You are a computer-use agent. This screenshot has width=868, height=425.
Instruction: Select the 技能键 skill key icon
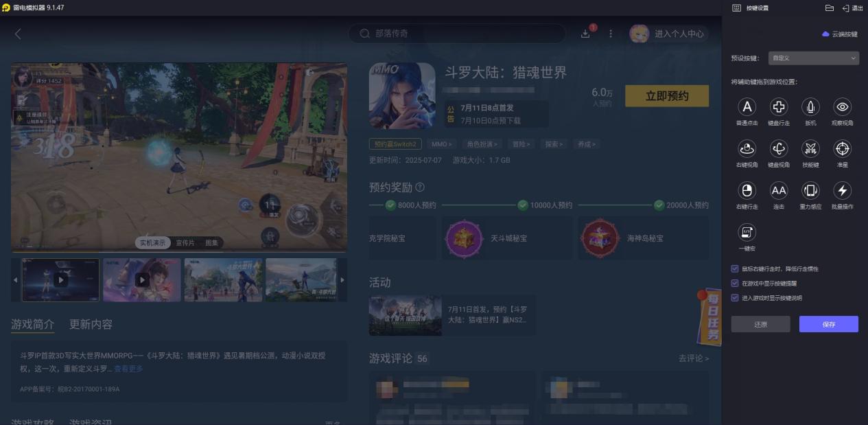(x=810, y=148)
